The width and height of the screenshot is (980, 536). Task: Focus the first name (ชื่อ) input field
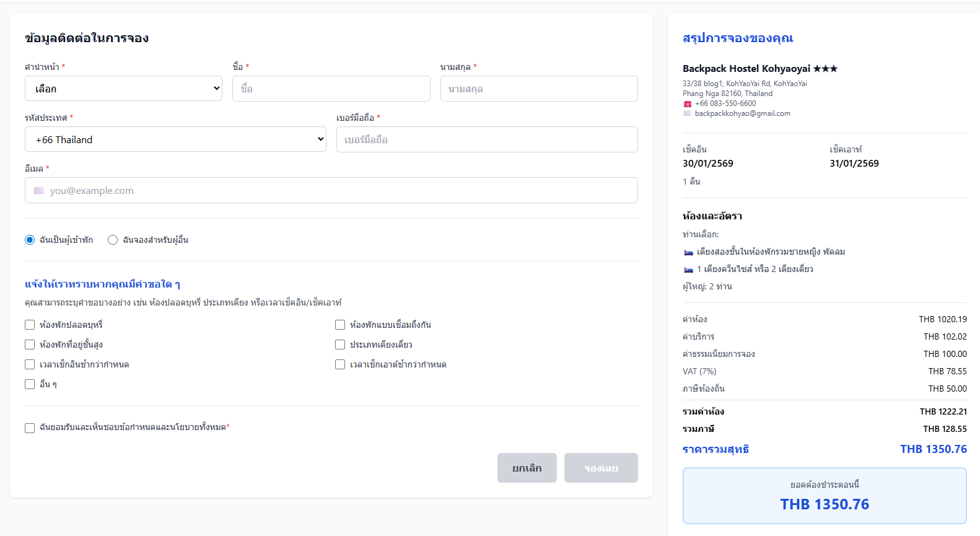pos(331,89)
